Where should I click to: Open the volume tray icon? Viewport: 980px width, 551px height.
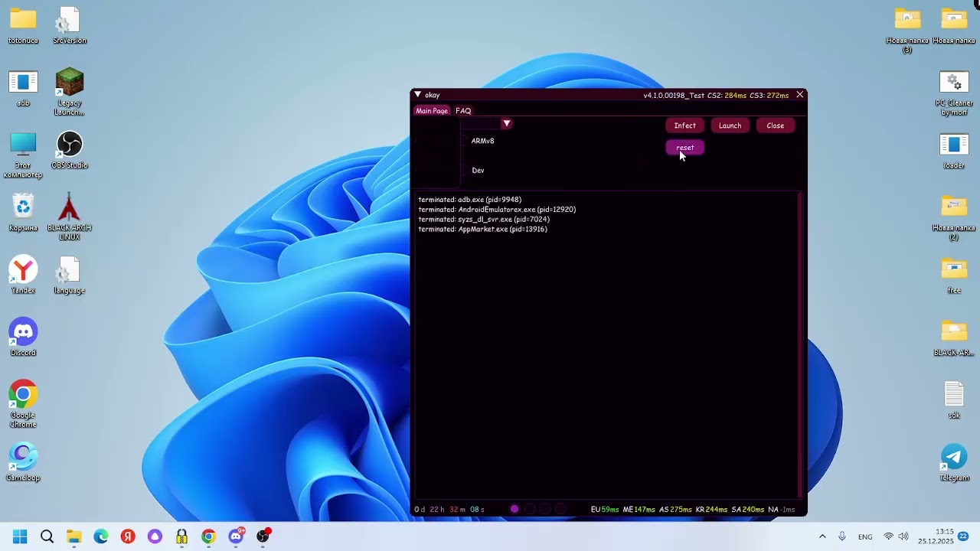point(903,536)
